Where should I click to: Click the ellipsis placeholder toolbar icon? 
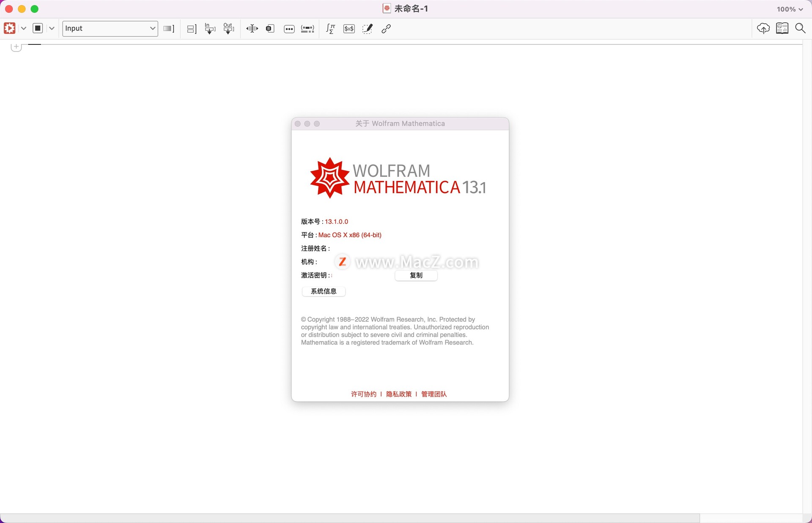tap(289, 29)
